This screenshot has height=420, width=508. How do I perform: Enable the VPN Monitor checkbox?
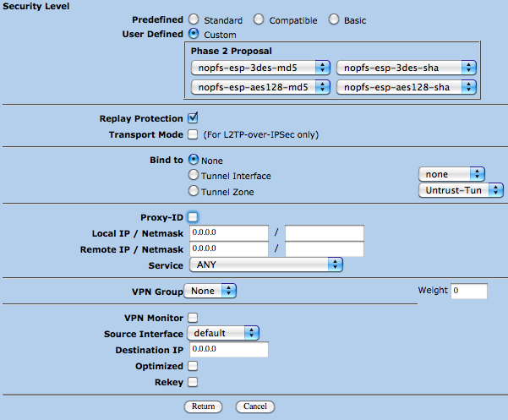[x=193, y=318]
